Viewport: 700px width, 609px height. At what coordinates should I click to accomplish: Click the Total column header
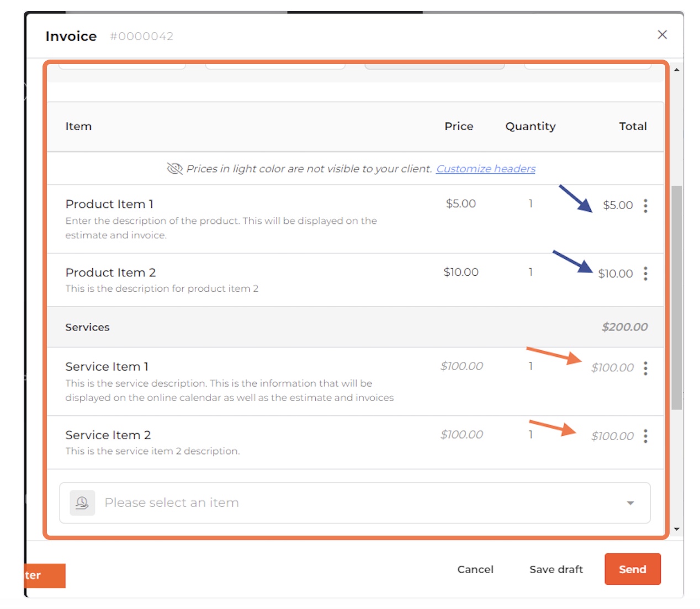(x=633, y=126)
